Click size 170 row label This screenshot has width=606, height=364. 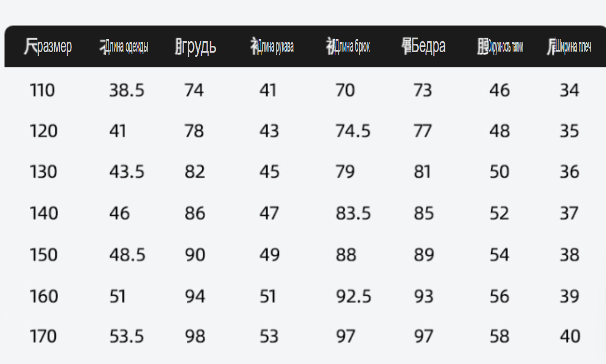tap(43, 336)
